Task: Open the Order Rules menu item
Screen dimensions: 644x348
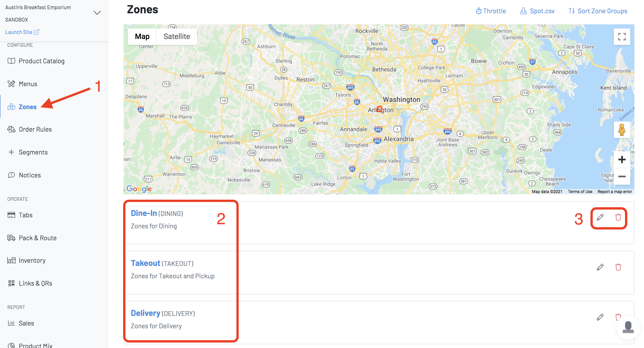Action: pyautogui.click(x=35, y=129)
